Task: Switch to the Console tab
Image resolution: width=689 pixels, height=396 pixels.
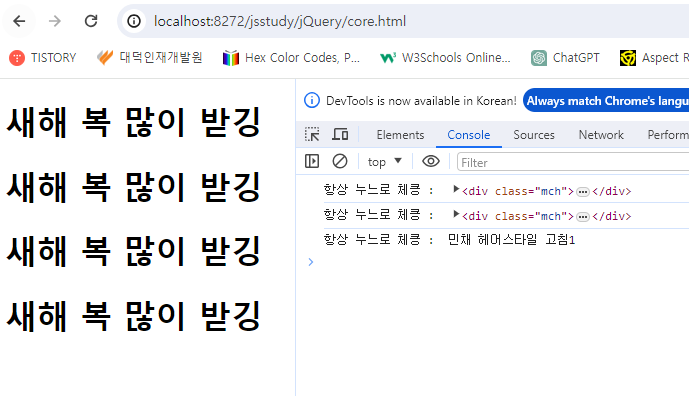Action: tap(468, 135)
